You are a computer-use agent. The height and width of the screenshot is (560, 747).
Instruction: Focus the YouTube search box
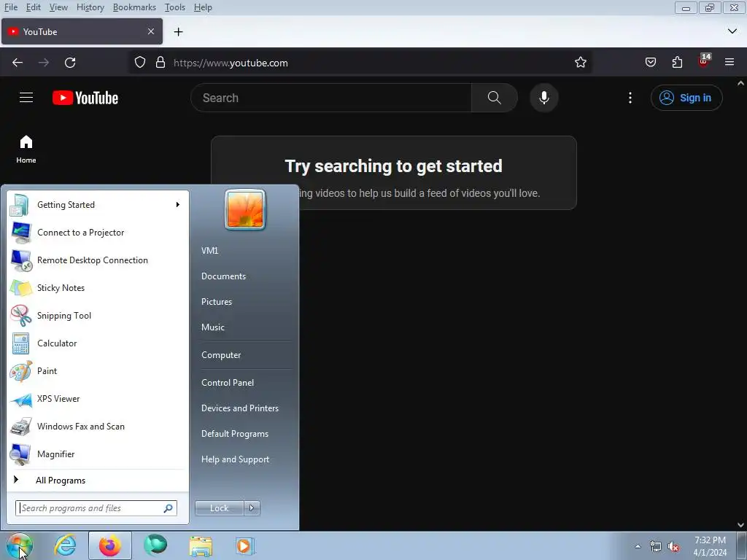pos(331,98)
